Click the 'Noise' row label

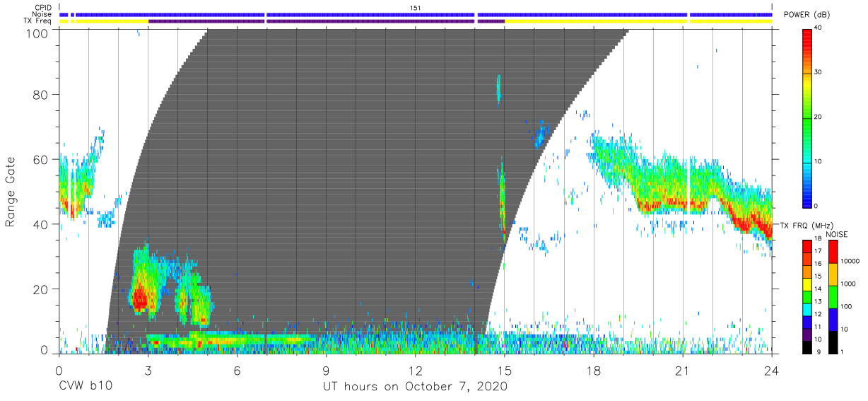tap(43, 14)
